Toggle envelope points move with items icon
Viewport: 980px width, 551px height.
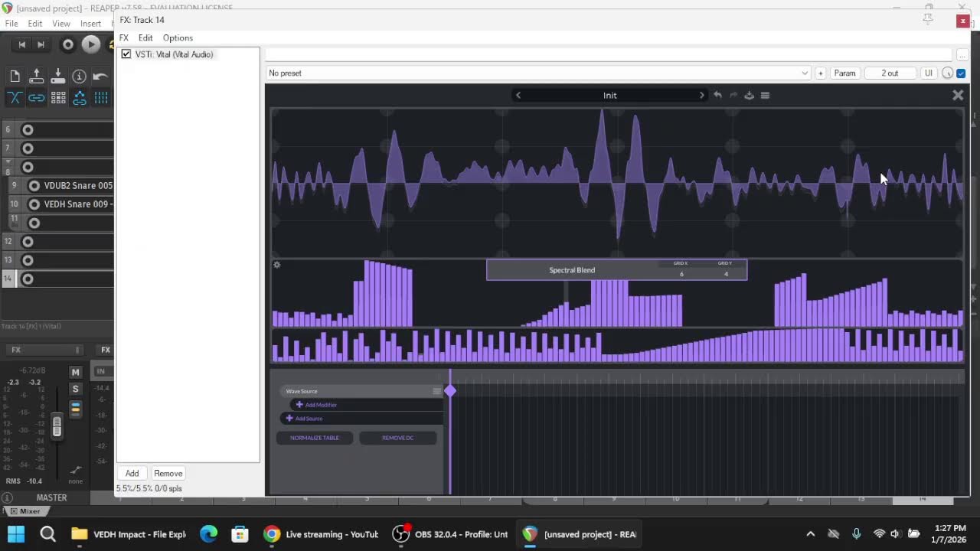coord(79,97)
